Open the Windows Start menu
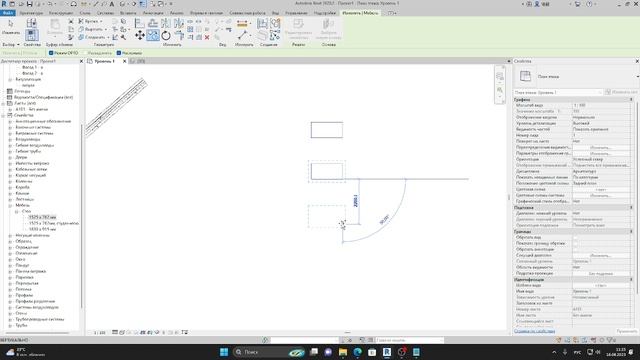640x360 pixels. click(x=224, y=352)
